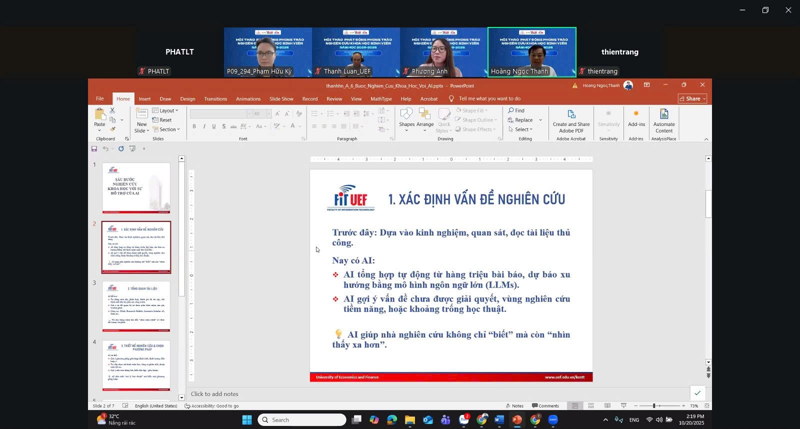The image size is (800, 429).
Task: Adjust the zoom slider in status bar
Action: [654, 405]
